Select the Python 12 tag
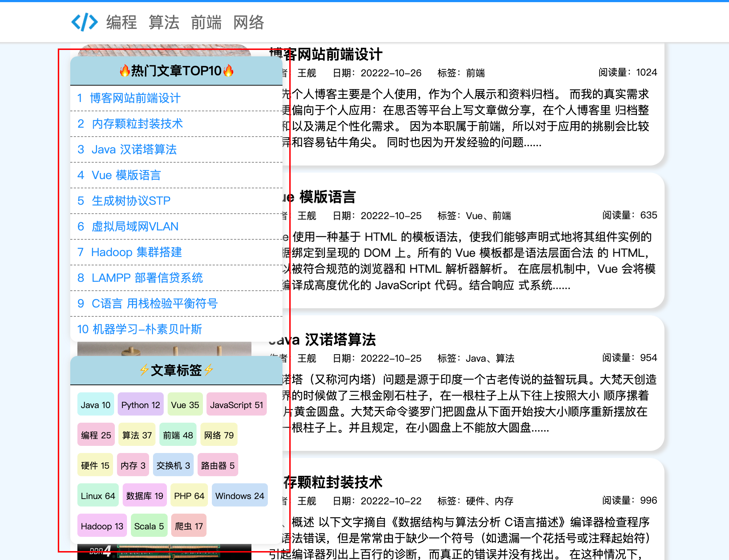Screen dimensions: 729x560 tap(141, 405)
